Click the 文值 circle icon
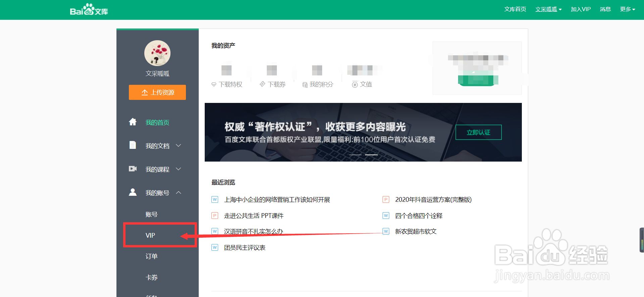 tap(355, 85)
